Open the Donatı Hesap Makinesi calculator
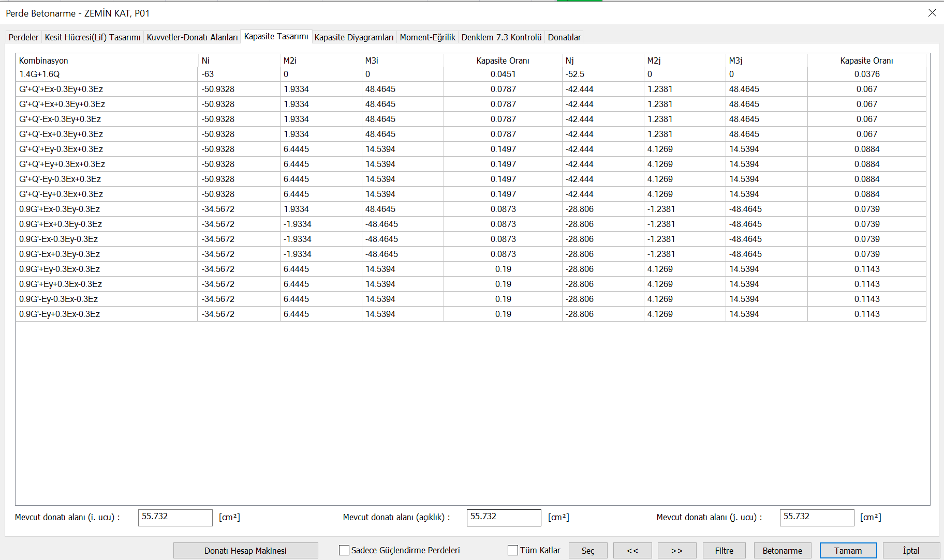944x560 pixels. point(245,551)
